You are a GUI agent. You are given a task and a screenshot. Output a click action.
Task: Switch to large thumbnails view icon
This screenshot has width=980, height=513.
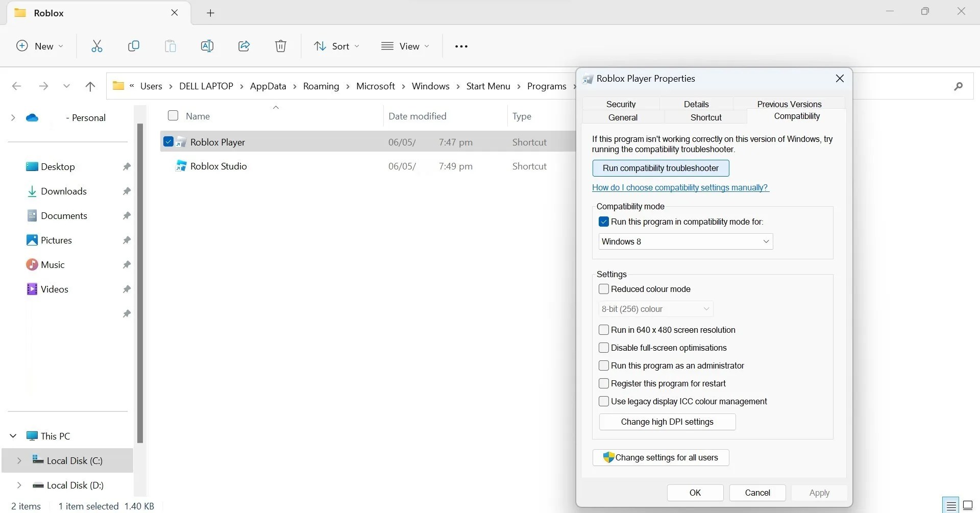tap(968, 506)
